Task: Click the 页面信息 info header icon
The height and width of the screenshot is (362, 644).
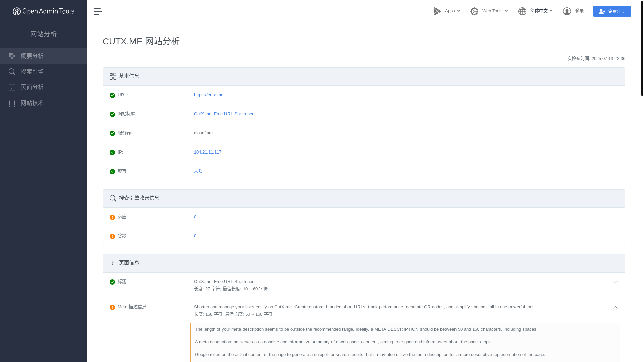Action: point(113,263)
